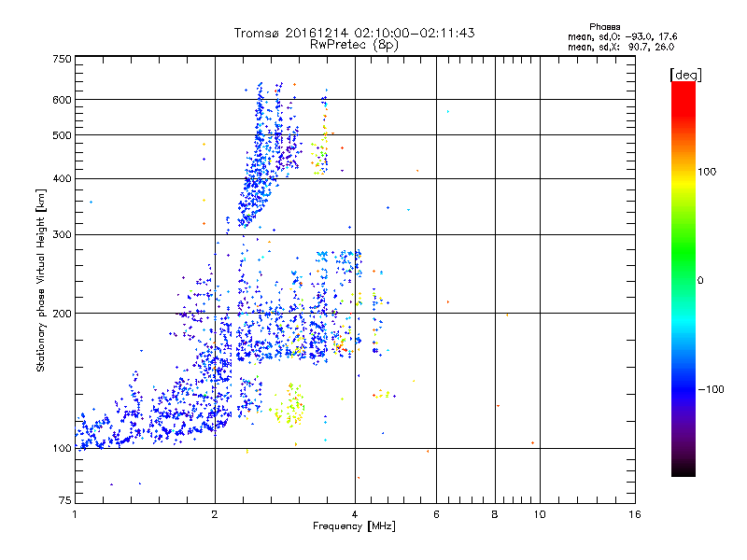The width and height of the screenshot is (747, 560).
Task: Click the colorbar '-100' tick label
Action: (x=711, y=389)
